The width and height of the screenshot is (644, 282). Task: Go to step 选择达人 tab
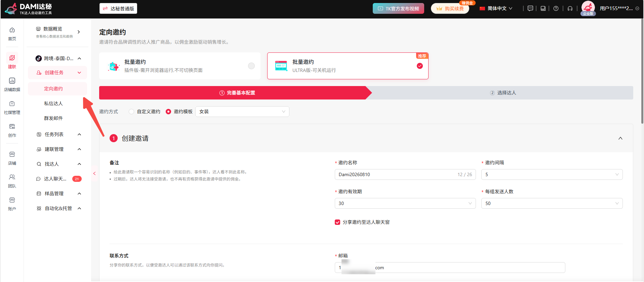pos(503,93)
